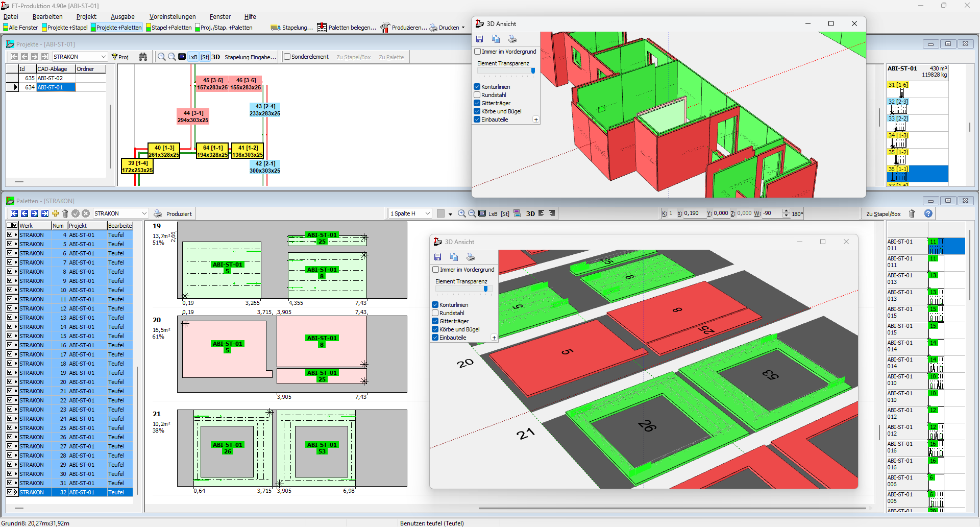Click the binoculars search icon in Projekte
The height and width of the screenshot is (527, 980).
(143, 57)
